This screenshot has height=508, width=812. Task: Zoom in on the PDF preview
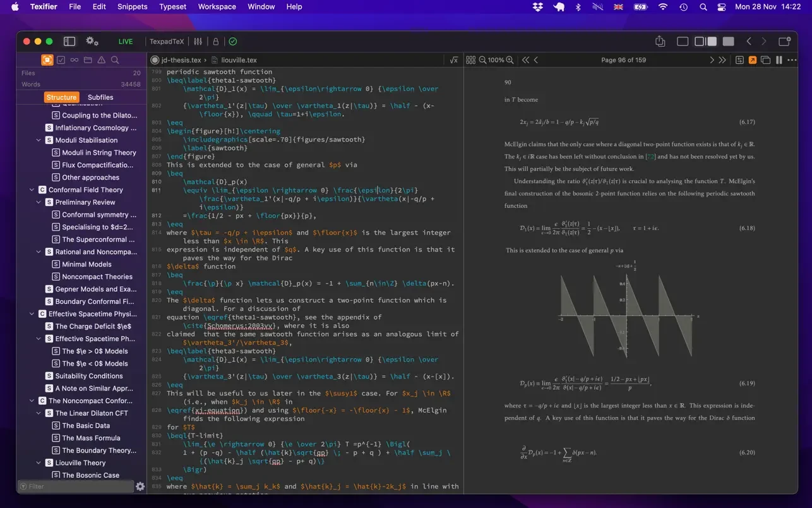tap(510, 60)
